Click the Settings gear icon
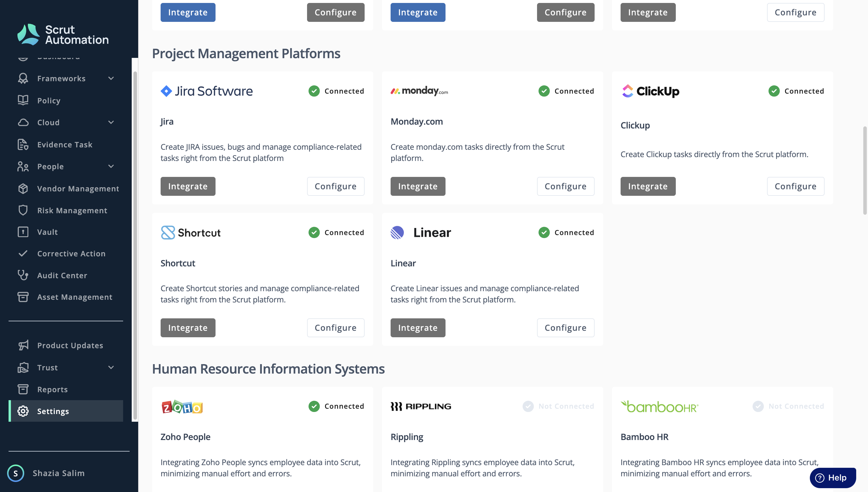This screenshot has width=868, height=492. (x=23, y=411)
